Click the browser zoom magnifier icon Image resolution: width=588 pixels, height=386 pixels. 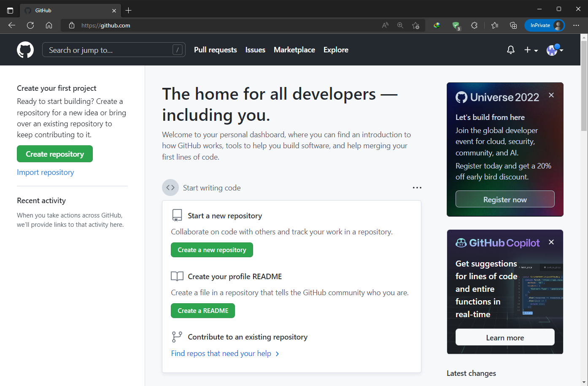(400, 25)
